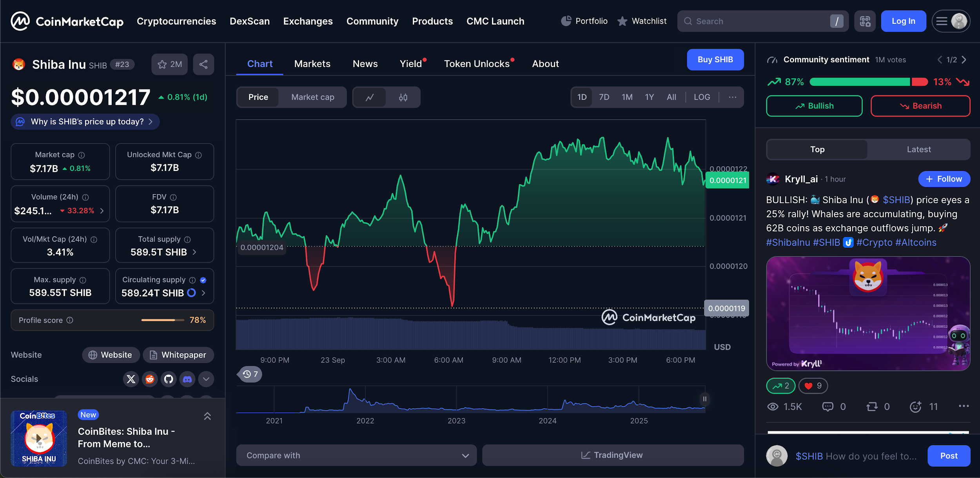
Task: Click the QR code scanner icon
Action: 865,21
